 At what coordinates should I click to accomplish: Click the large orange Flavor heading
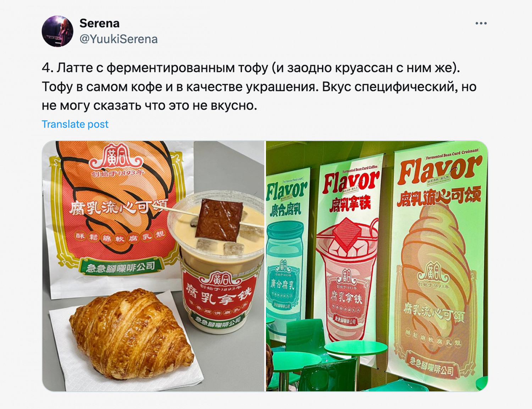click(x=439, y=170)
